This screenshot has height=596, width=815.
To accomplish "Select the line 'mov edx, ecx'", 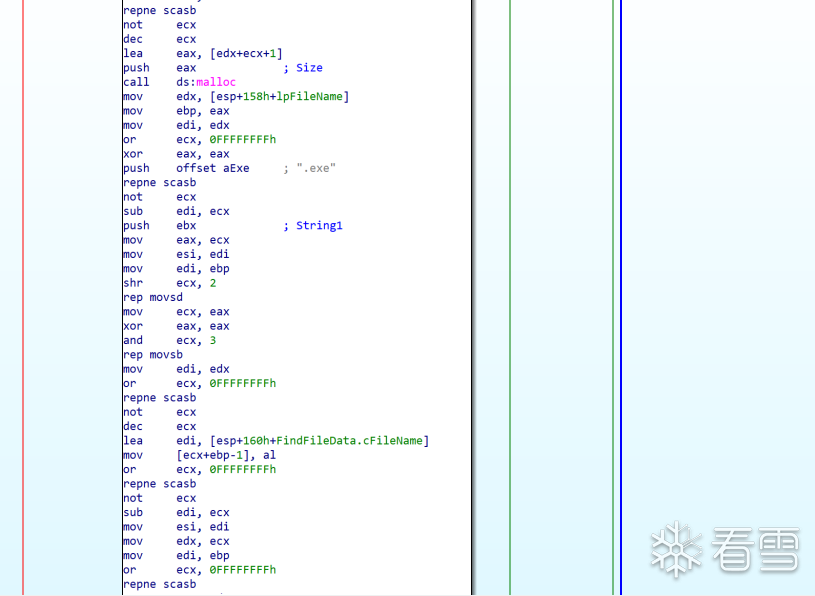I will click(x=176, y=541).
